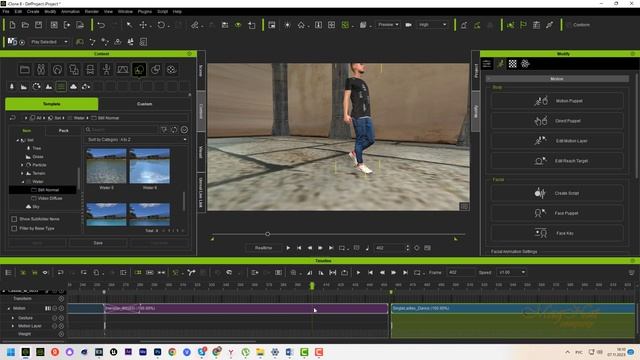This screenshot has height=360, width=640.
Task: Open the Media reel category icon in Content
Action: [171, 69]
